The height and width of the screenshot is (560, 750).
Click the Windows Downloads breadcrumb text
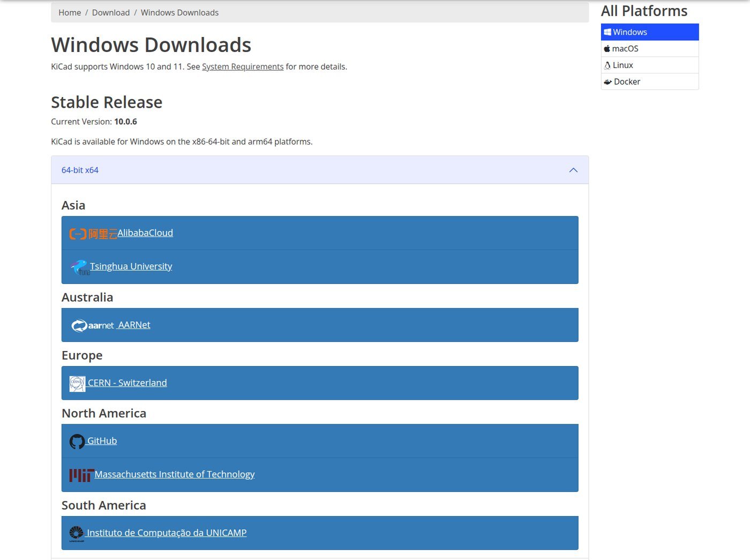[179, 12]
